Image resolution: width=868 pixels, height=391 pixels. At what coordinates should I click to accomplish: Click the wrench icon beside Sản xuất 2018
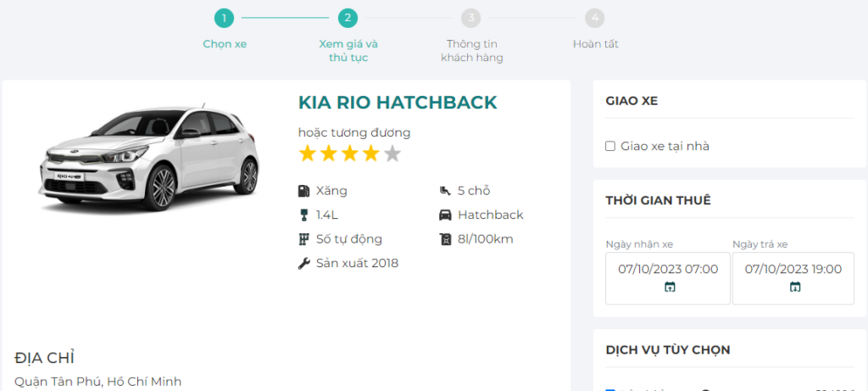(304, 263)
